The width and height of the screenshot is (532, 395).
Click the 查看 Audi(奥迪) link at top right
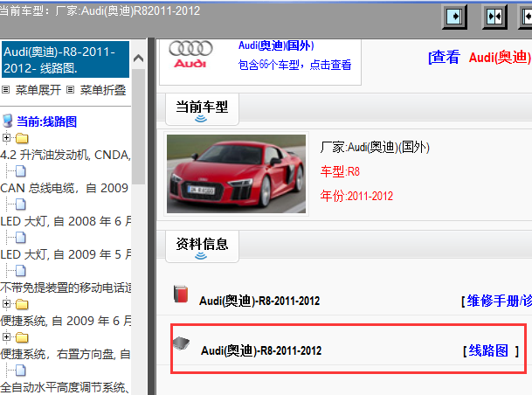(x=480, y=57)
